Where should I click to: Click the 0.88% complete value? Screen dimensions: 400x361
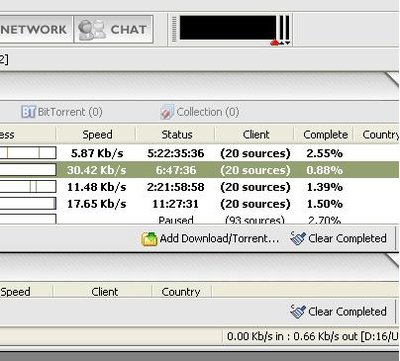tap(324, 170)
